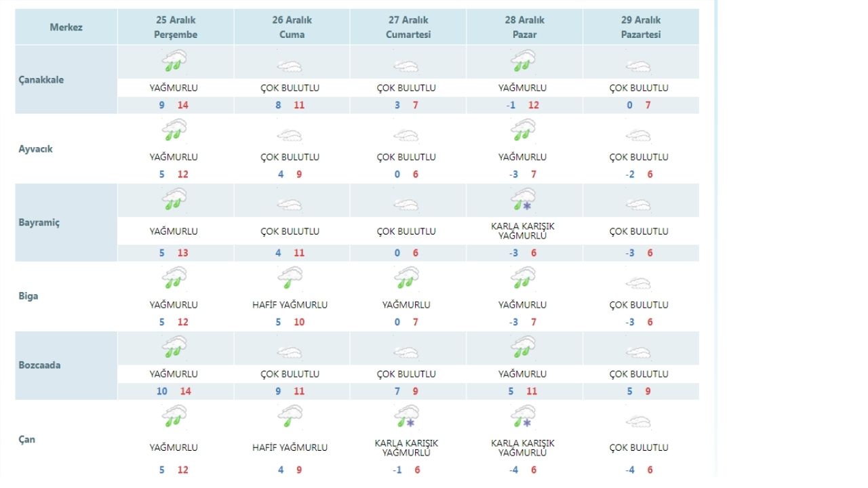
Task: Open the Çanakkale row label
Action: pyautogui.click(x=41, y=79)
